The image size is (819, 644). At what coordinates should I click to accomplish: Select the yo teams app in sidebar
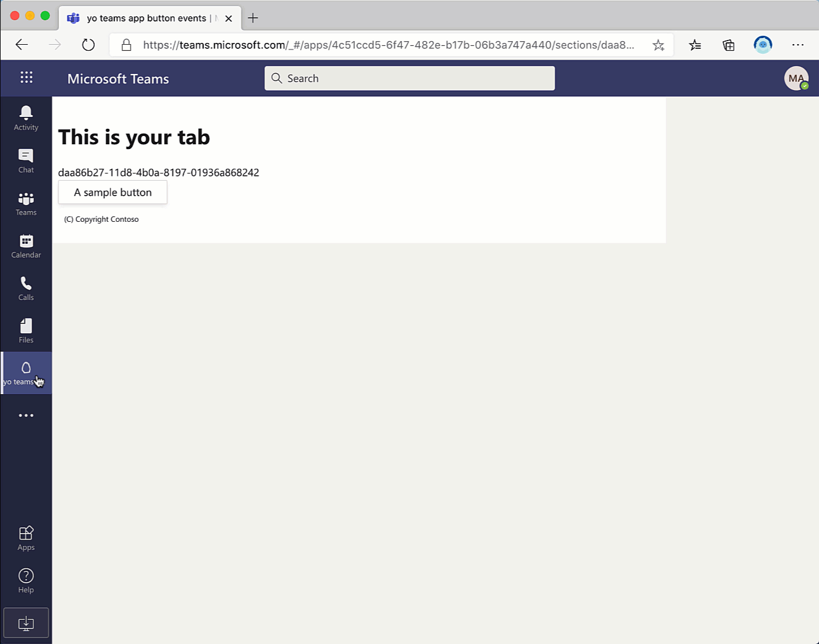coord(26,372)
